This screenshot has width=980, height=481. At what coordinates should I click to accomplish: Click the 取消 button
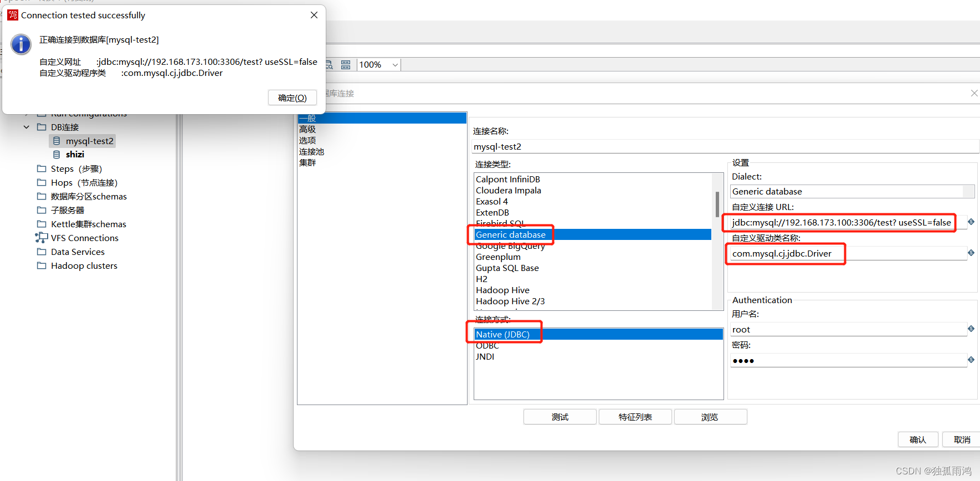click(x=962, y=439)
